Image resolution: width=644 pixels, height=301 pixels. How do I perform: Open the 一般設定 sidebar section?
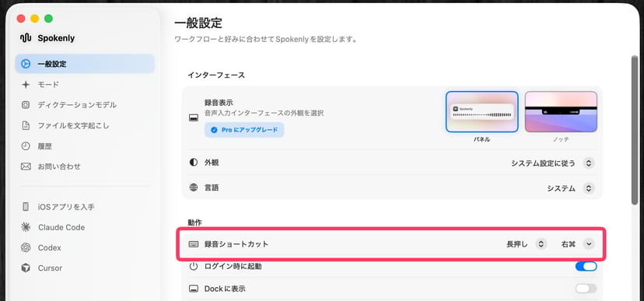pyautogui.click(x=85, y=64)
